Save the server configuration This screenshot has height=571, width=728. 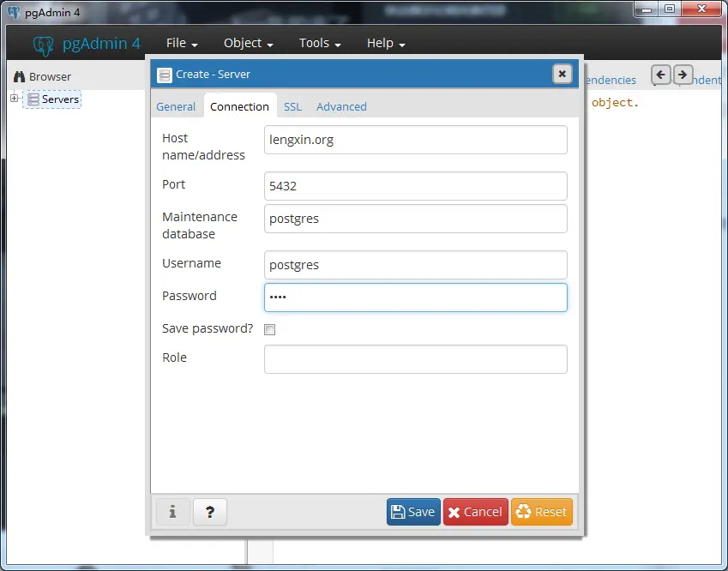(x=413, y=512)
